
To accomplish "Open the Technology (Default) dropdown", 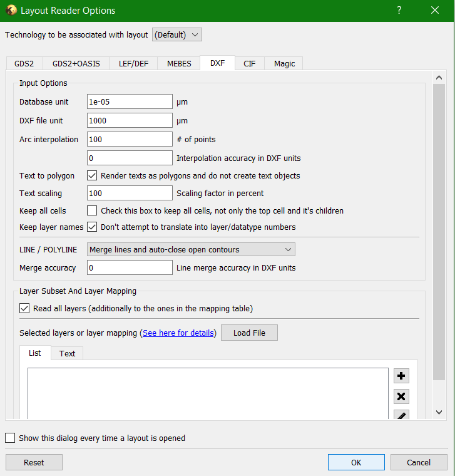I will point(177,35).
